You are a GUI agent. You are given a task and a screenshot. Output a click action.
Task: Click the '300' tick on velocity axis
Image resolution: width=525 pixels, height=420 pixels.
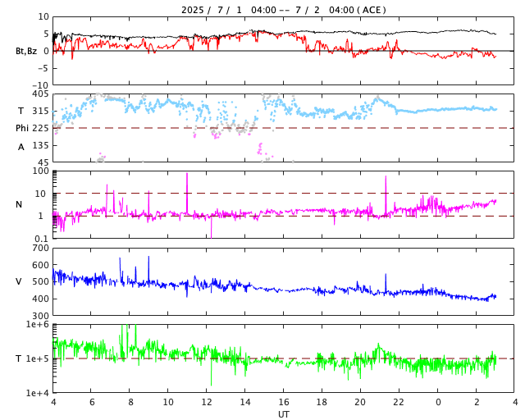[x=40, y=316]
